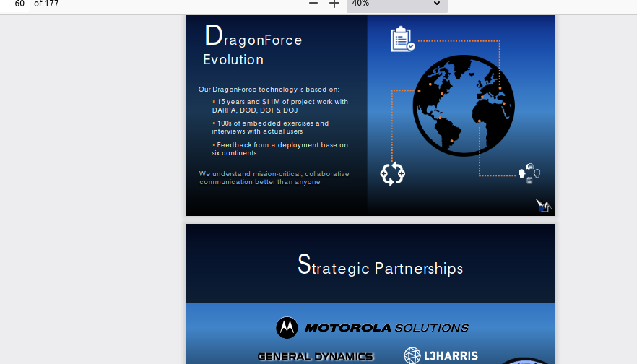The width and height of the screenshot is (637, 364).
Task: Click the L3Harris globe logo icon
Action: [412, 355]
